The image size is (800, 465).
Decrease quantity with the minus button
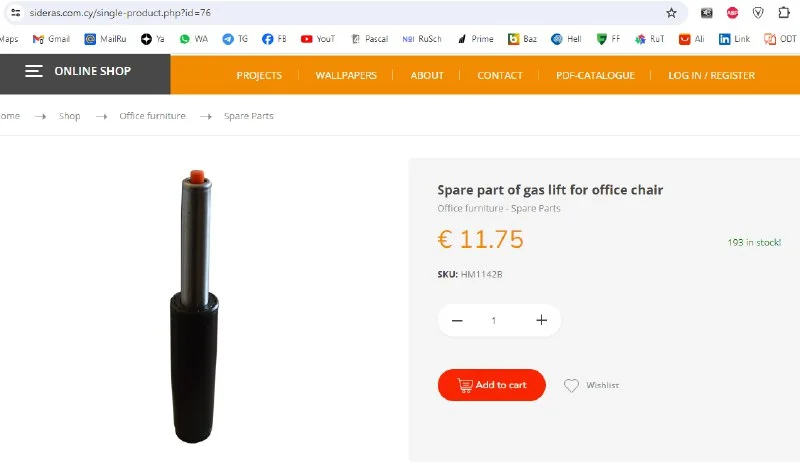click(457, 320)
